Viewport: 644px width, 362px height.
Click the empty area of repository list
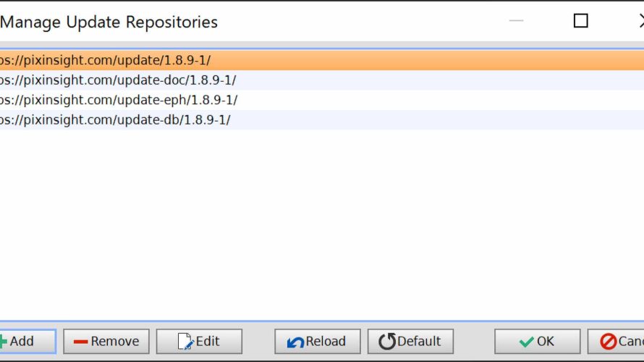322,224
